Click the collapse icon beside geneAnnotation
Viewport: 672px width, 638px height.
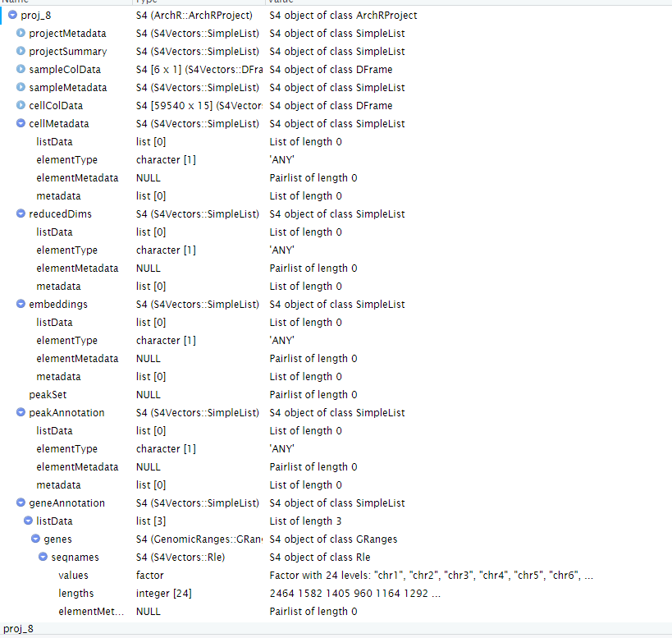(x=21, y=503)
